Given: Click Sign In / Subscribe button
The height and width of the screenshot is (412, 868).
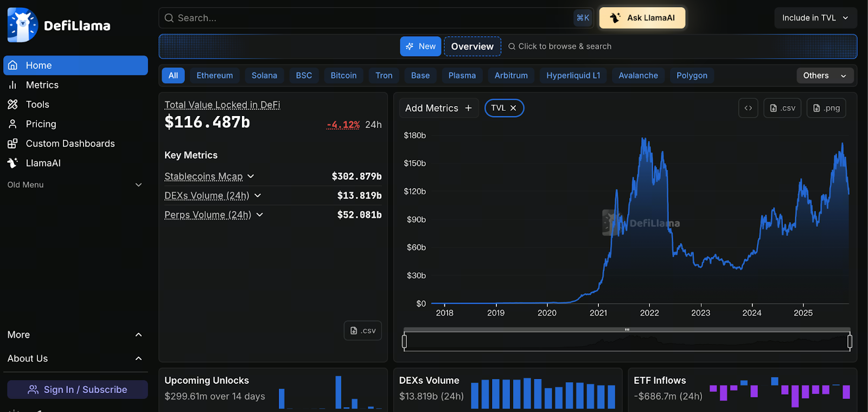Looking at the screenshot, I should pos(77,389).
